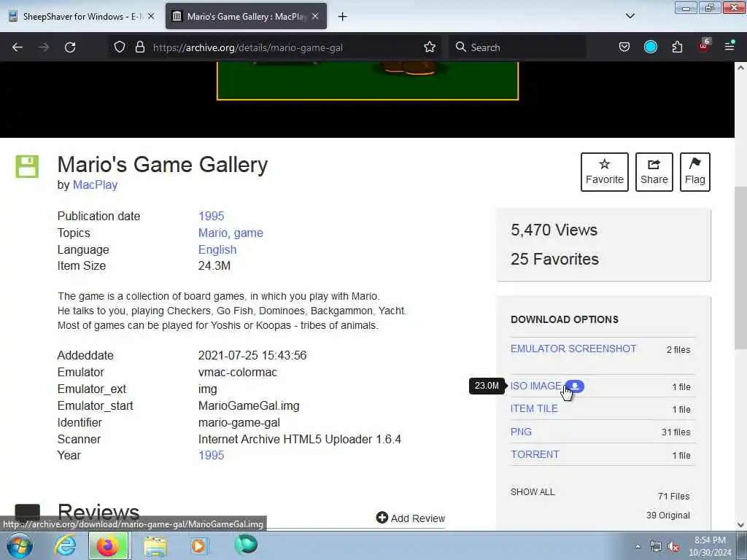Screen dimensions: 747x560
Task: Select the '71 Files' count text
Action: coord(673,496)
